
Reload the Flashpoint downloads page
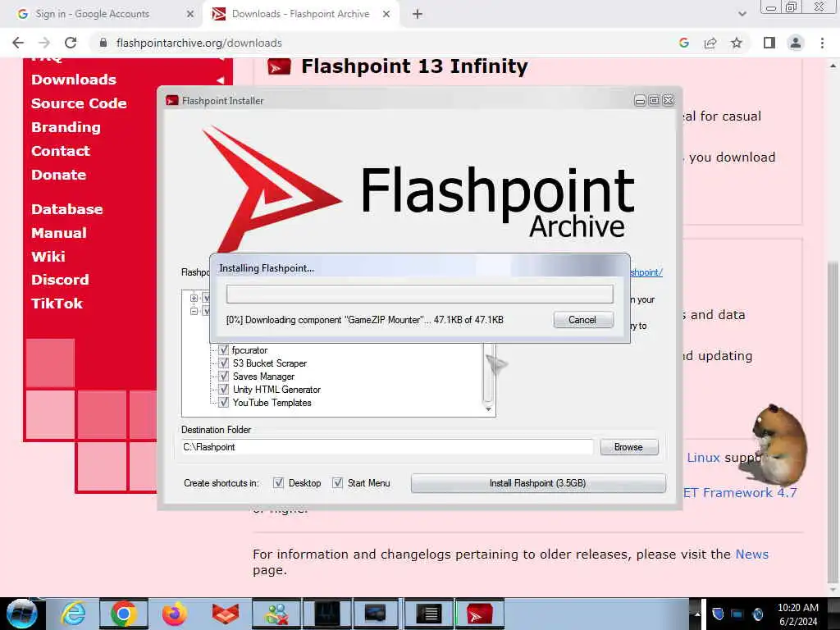pos(71,43)
